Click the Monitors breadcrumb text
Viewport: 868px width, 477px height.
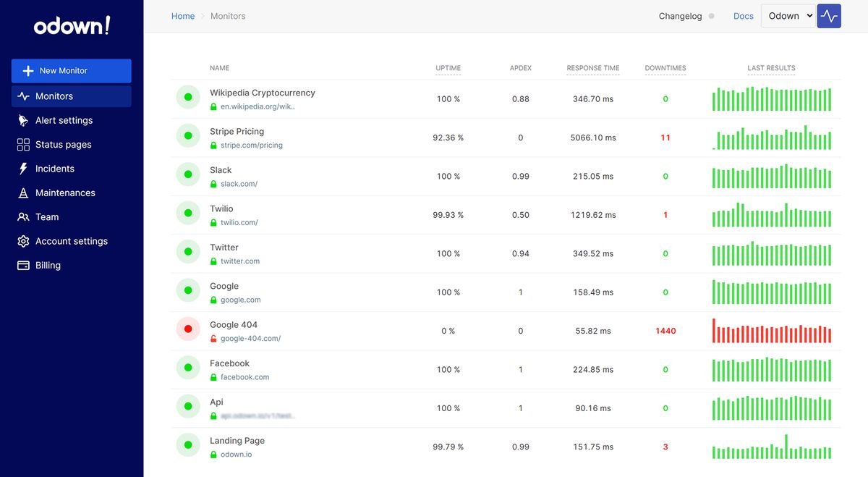(x=228, y=16)
